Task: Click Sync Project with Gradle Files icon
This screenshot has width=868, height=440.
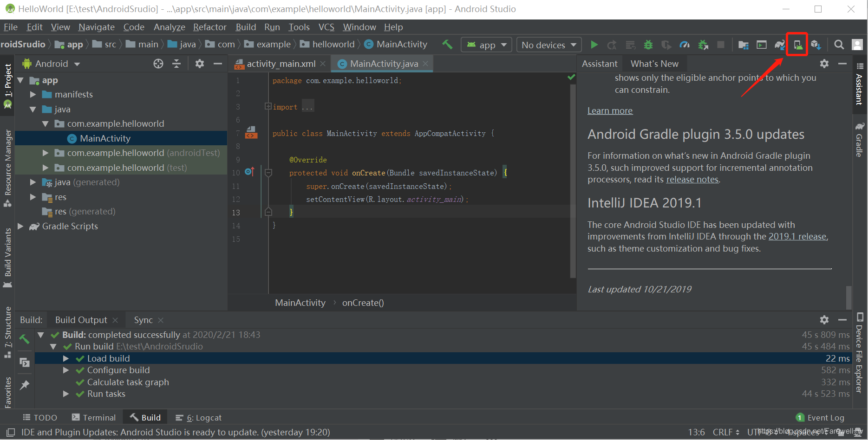Action: [780, 45]
